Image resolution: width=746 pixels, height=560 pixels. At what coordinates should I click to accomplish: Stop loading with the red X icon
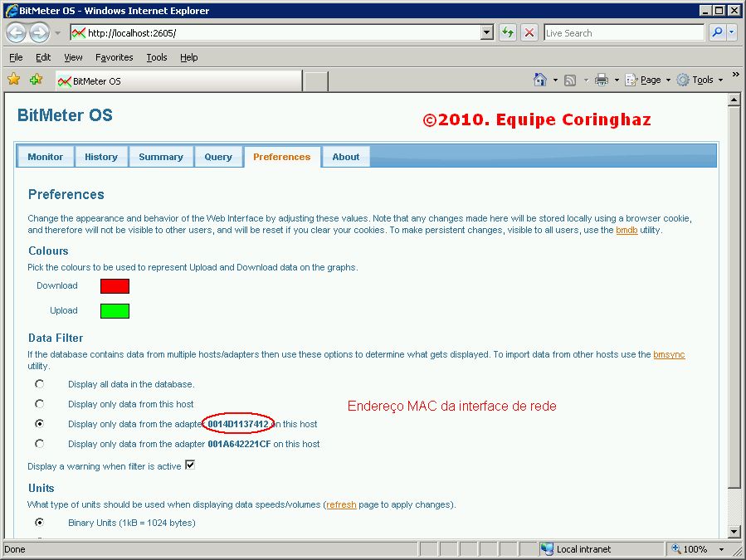point(529,33)
